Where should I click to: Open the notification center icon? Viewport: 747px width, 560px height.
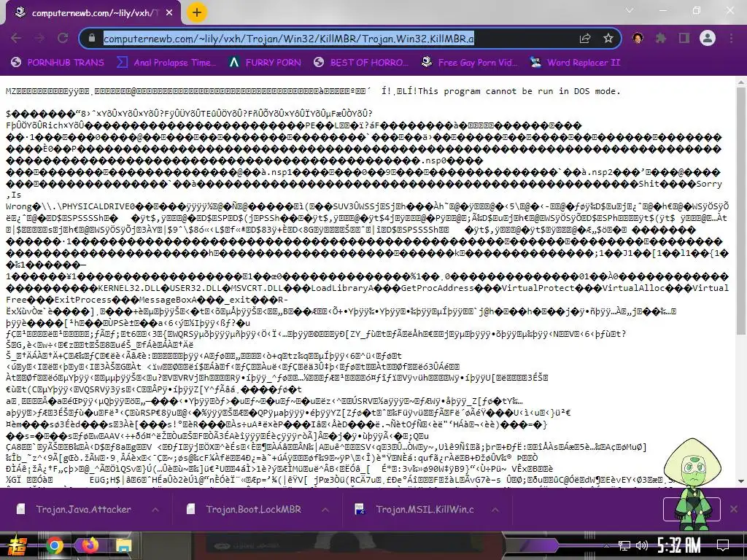723,545
